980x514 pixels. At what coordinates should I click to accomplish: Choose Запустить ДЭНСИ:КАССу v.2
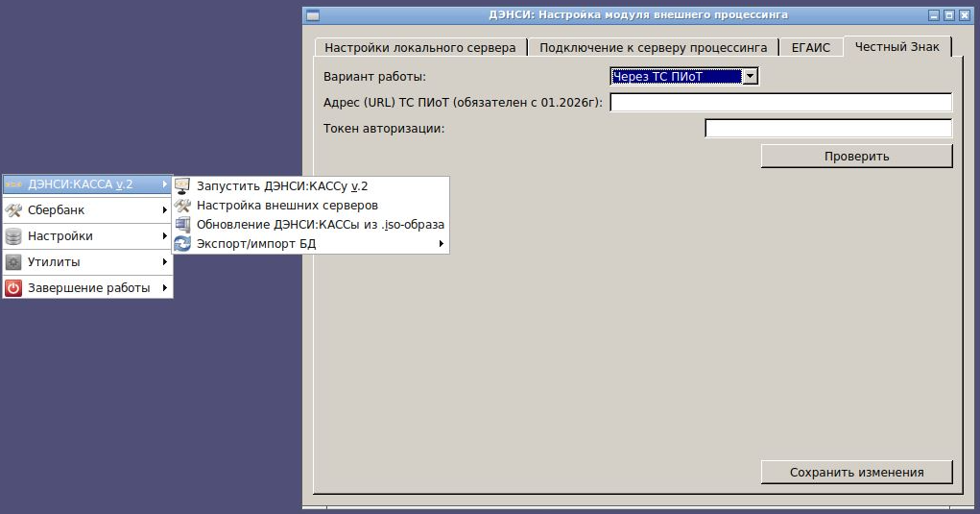(x=311, y=186)
